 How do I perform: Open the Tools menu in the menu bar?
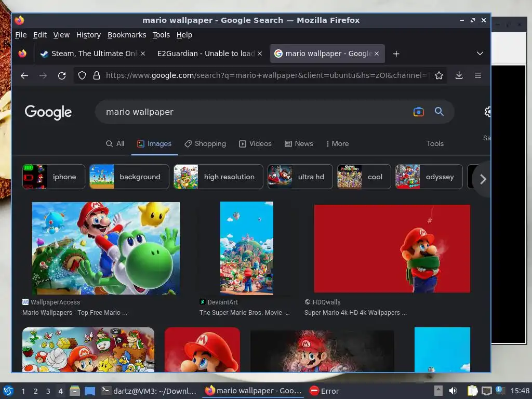click(x=161, y=35)
